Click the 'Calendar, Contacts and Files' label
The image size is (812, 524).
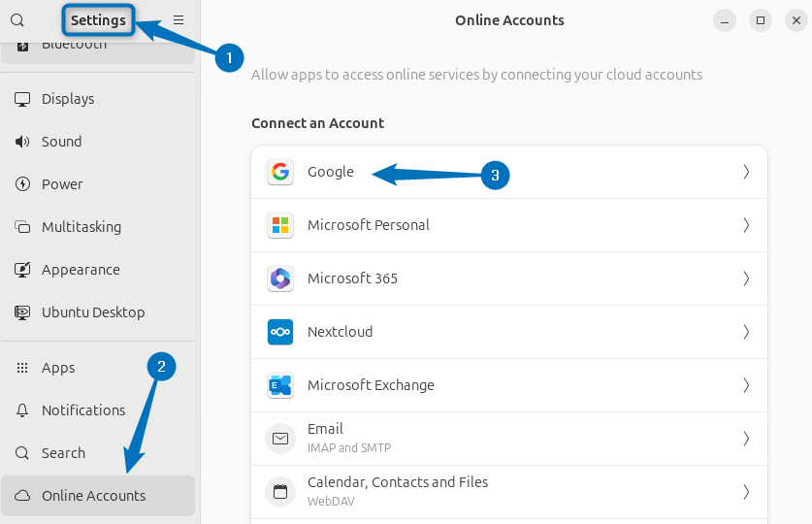click(398, 482)
